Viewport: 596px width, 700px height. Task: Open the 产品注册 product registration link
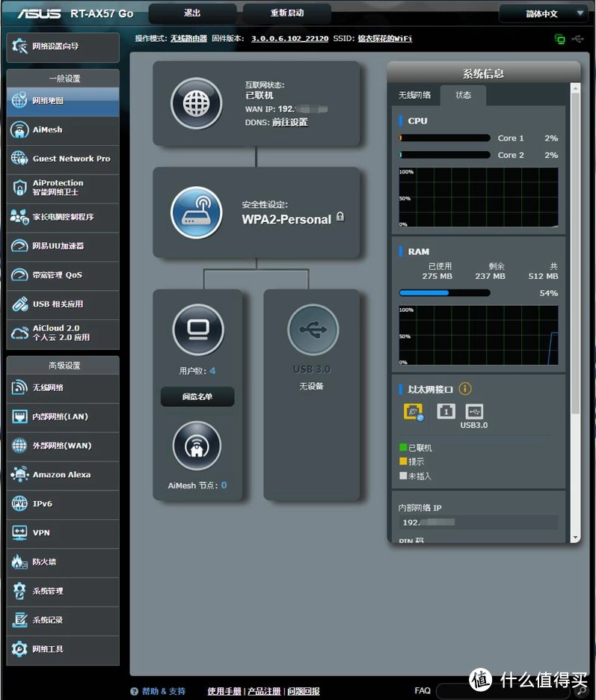click(264, 691)
